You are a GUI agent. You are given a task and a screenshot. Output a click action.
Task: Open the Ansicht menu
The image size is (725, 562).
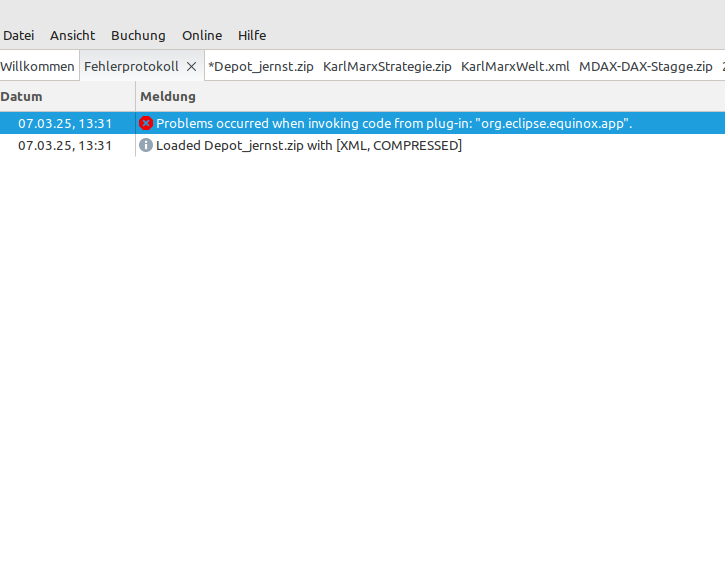tap(73, 35)
